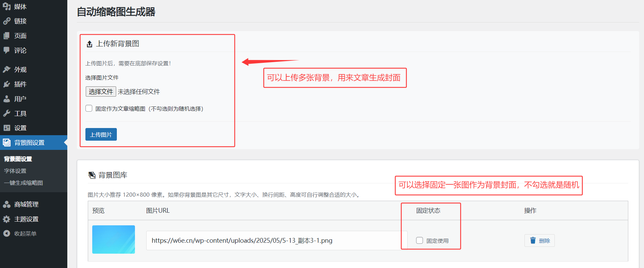Open Tools (工具) via wrench icon
Screen dimensions: 644x268
coord(6,113)
